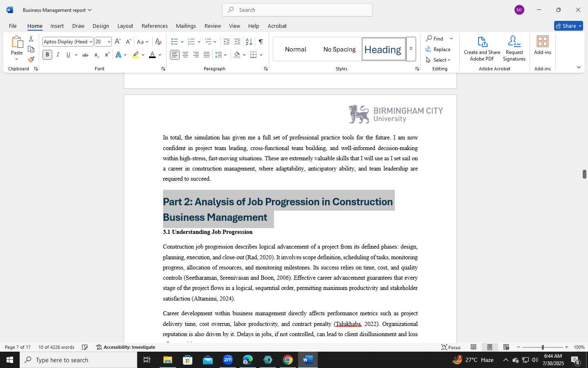This screenshot has width=588, height=368.
Task: Toggle Focus mode in status bar
Action: (451, 347)
